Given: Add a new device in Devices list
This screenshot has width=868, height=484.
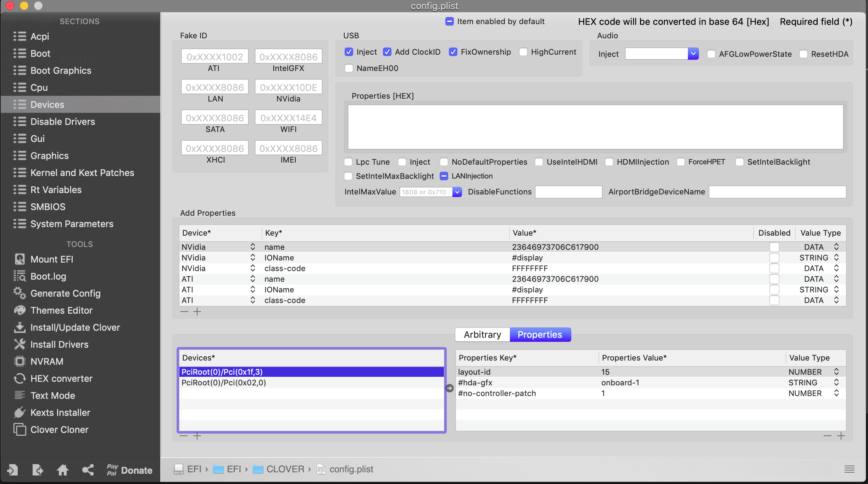Looking at the screenshot, I should point(197,436).
